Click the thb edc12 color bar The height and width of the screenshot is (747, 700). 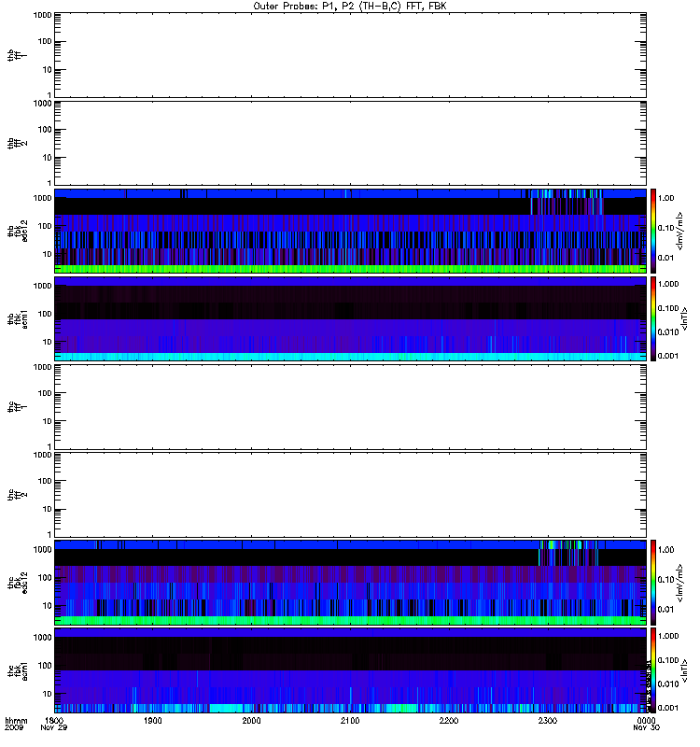(x=653, y=231)
